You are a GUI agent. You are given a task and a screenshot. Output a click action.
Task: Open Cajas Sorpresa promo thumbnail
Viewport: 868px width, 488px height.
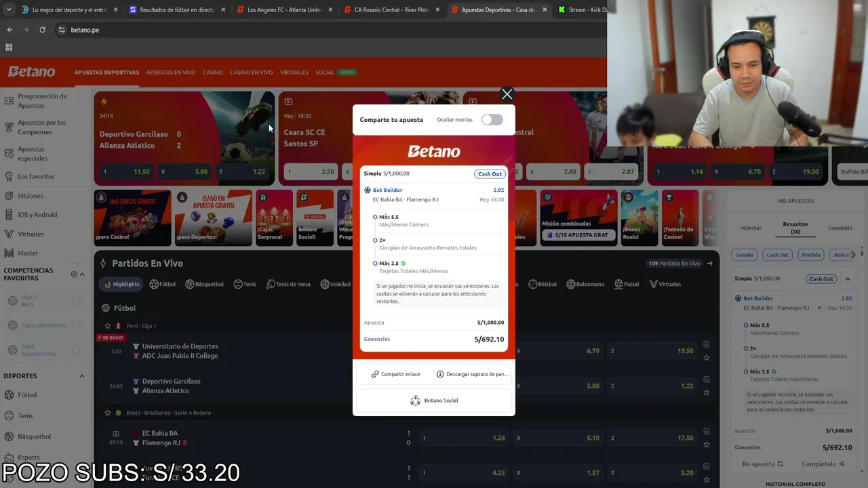point(275,218)
